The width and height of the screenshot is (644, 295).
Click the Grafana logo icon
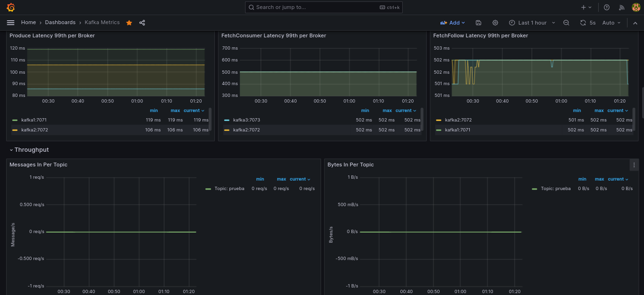[11, 8]
